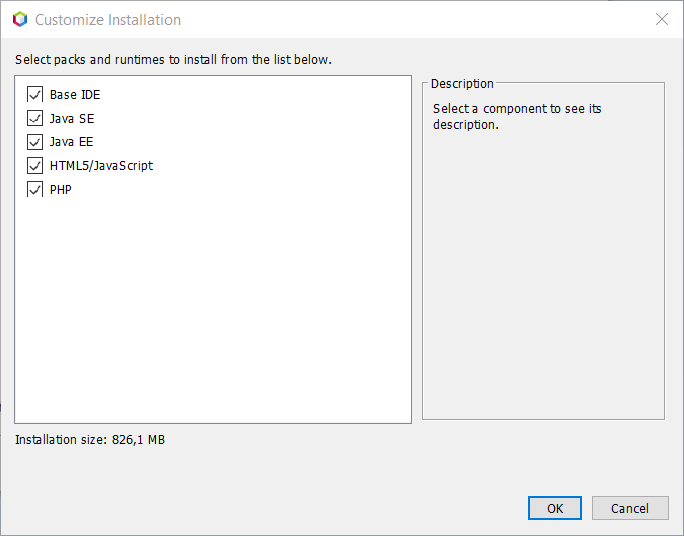Select the Base IDE list item label
This screenshot has height=536, width=684.
(x=75, y=95)
